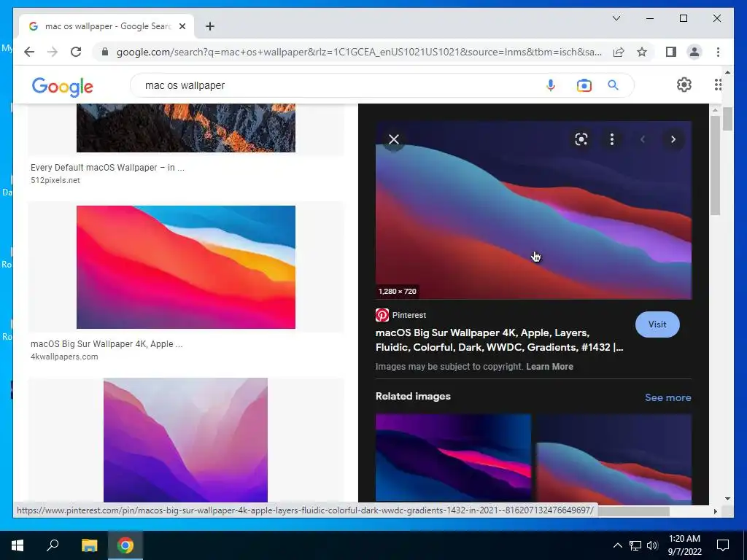747x560 pixels.
Task: Click the blue magnifier search button
Action: 613,85
